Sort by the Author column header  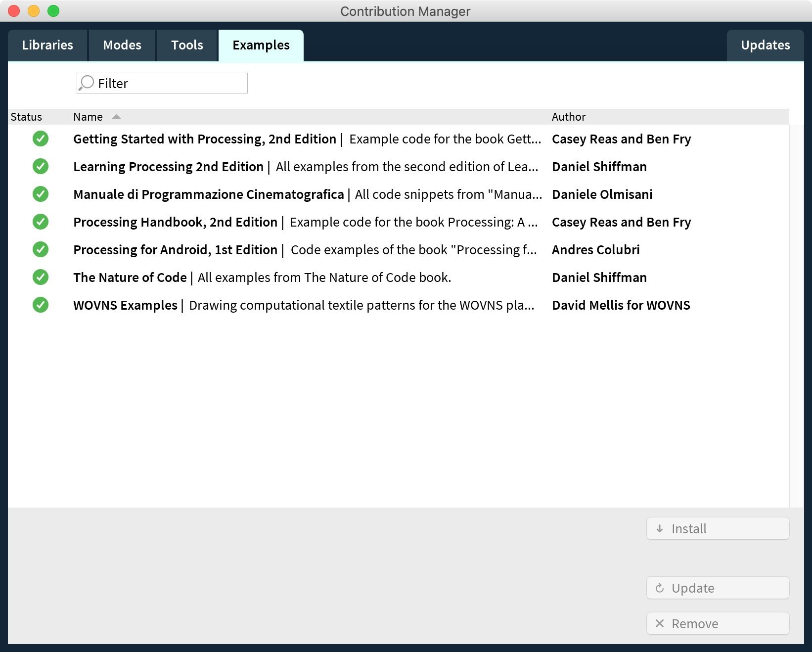click(569, 117)
